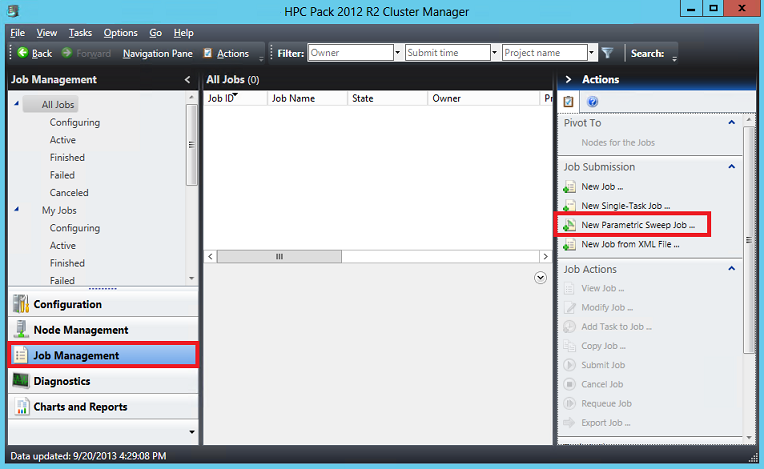Open the Tasks menu
The height and width of the screenshot is (469, 764).
[x=80, y=33]
